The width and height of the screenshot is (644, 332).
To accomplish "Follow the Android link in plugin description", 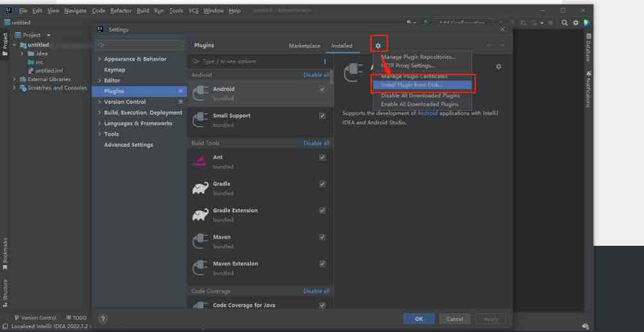I will [x=427, y=113].
